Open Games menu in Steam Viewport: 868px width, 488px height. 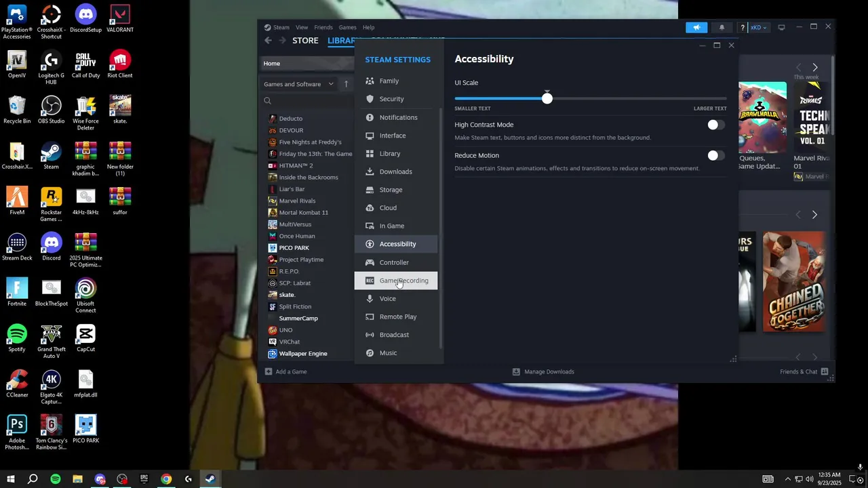click(x=347, y=27)
